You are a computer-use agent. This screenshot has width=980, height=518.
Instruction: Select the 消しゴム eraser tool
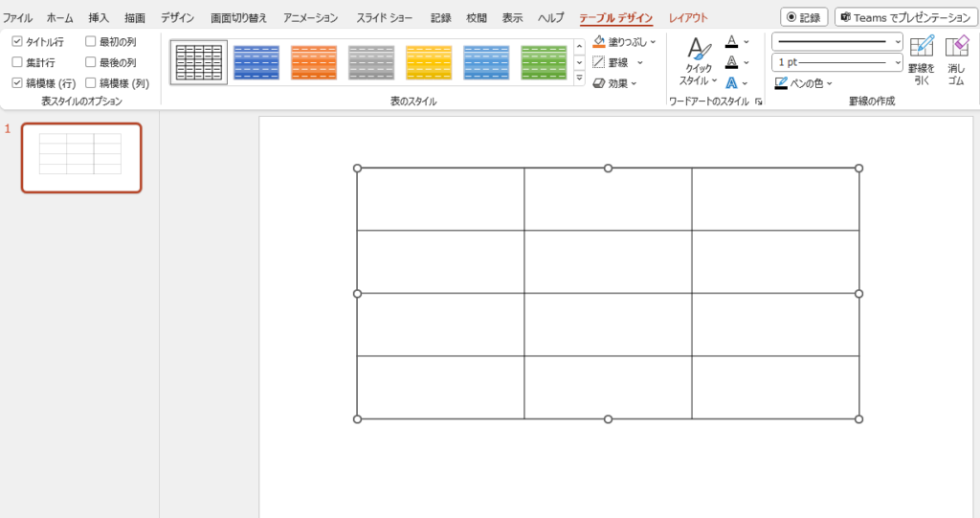coord(956,60)
